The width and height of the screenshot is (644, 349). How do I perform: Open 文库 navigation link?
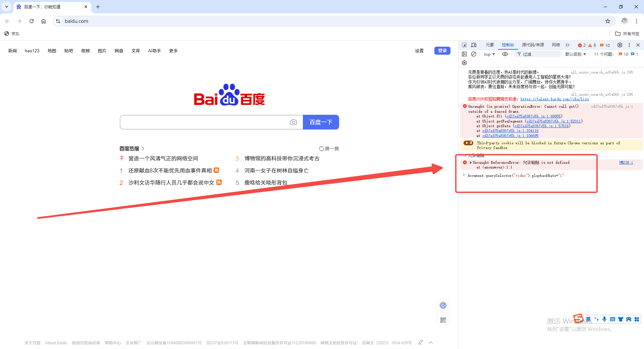[x=136, y=51]
